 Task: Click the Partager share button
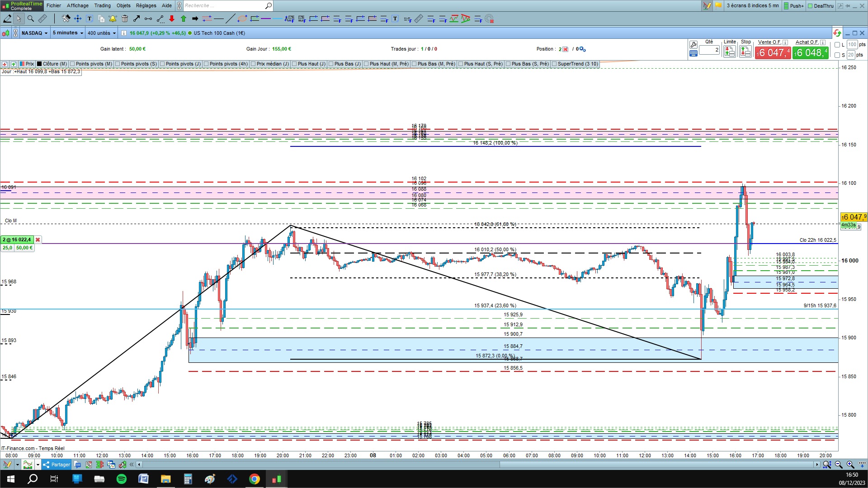pos(57,465)
